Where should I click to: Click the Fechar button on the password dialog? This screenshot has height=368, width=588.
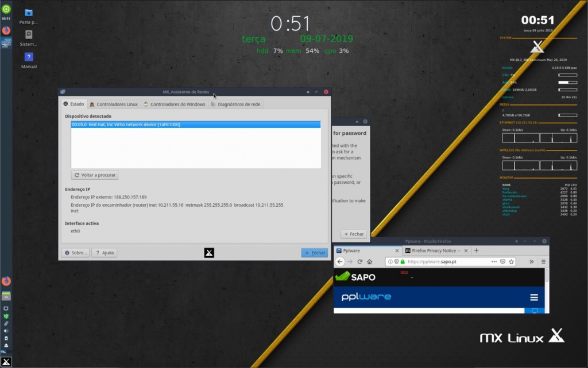pos(353,234)
